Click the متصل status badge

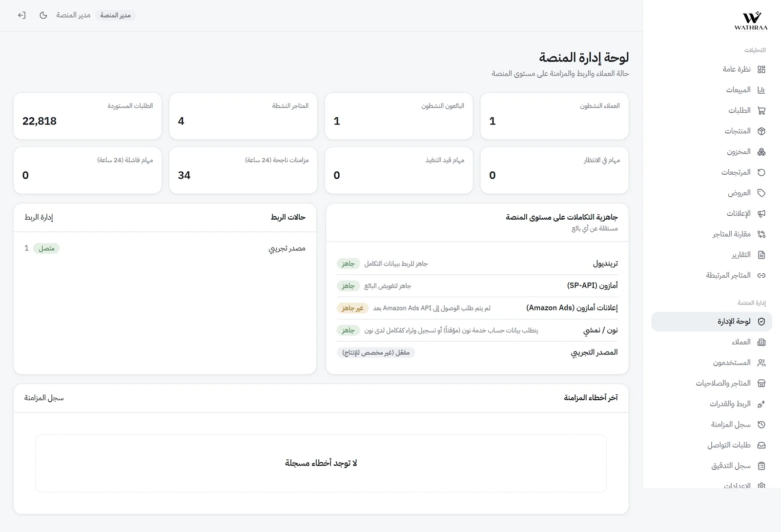pyautogui.click(x=46, y=248)
